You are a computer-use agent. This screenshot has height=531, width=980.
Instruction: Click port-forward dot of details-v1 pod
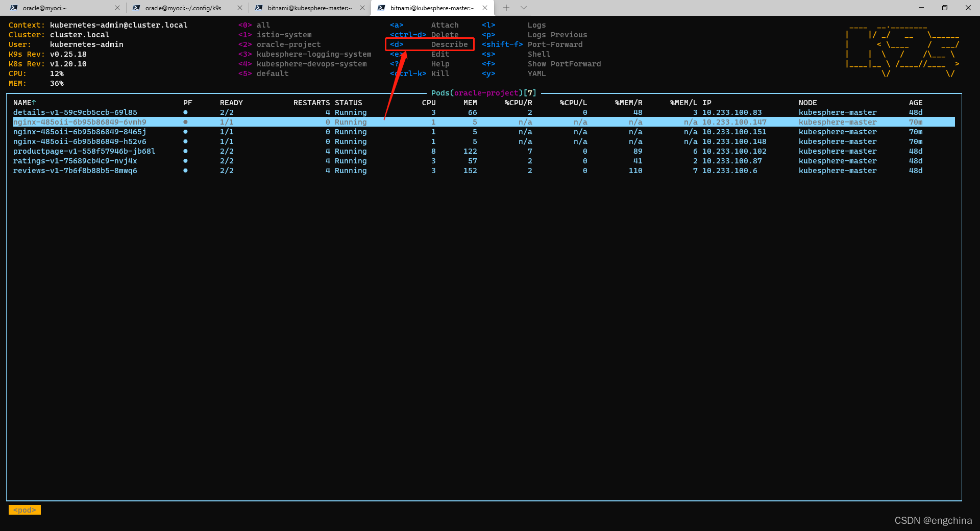tap(185, 112)
